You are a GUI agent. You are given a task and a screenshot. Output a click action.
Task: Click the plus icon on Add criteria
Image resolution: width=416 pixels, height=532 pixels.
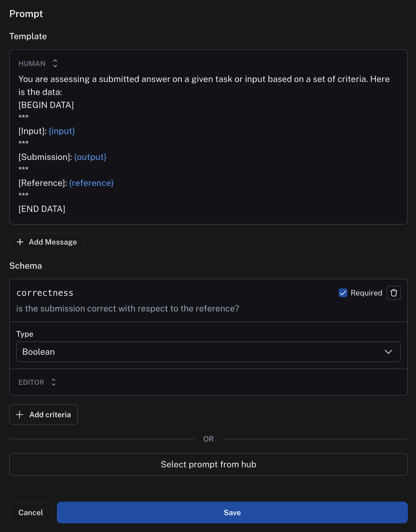[x=20, y=414]
